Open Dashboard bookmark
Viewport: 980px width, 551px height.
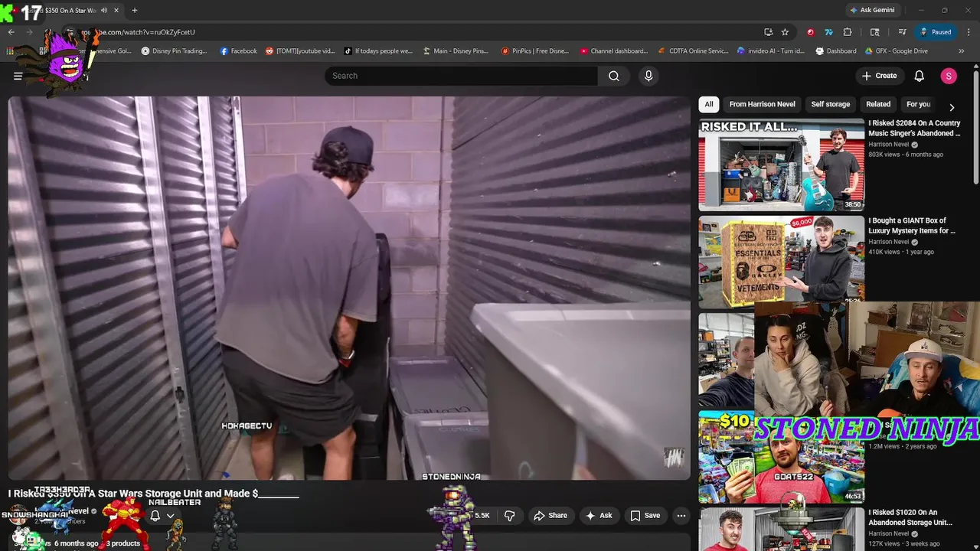(836, 51)
